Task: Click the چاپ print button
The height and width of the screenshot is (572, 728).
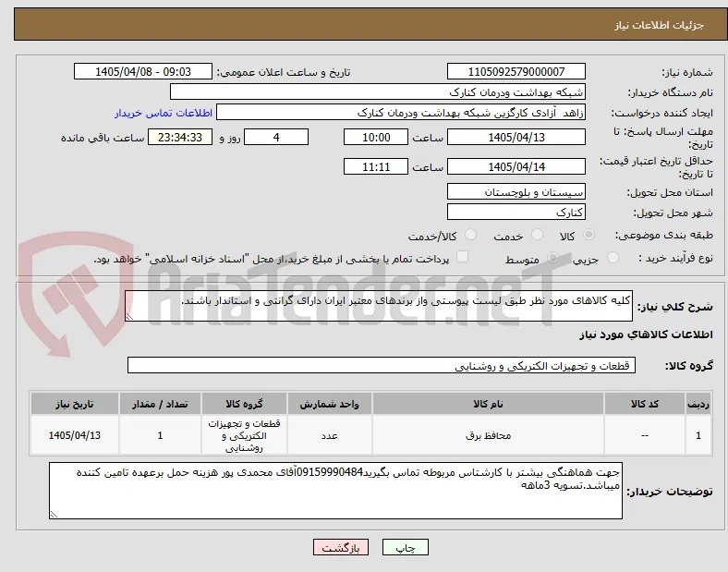Action: 406,548
